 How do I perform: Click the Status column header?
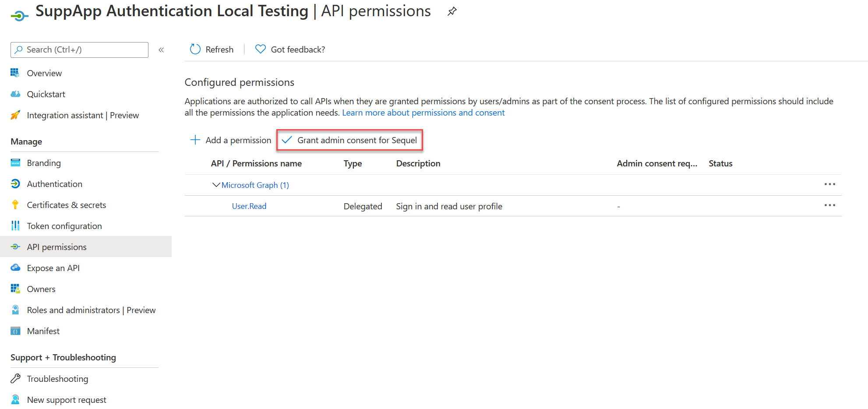720,163
